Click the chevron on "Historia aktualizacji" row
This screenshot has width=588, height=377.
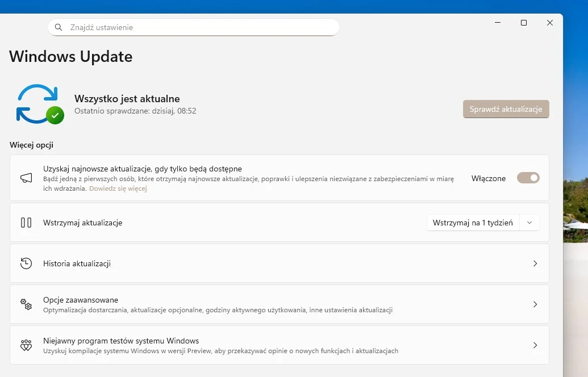pos(535,263)
